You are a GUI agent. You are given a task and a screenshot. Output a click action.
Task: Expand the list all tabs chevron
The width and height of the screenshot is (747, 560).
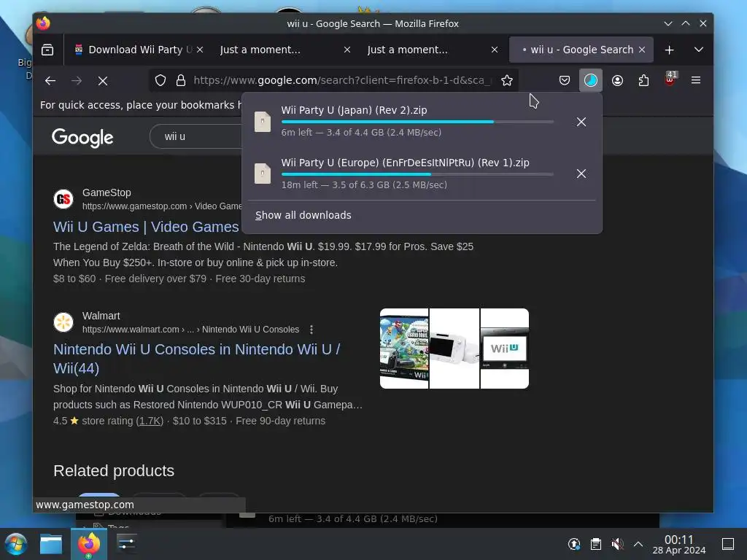tap(698, 50)
